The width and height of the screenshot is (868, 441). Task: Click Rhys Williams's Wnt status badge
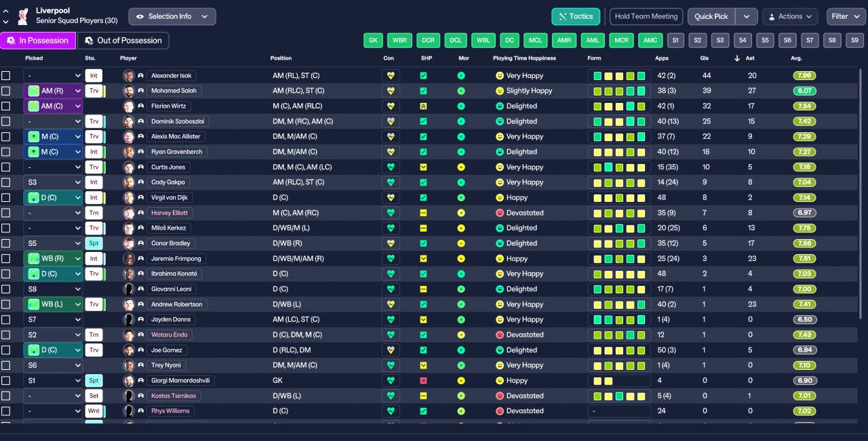coord(94,411)
